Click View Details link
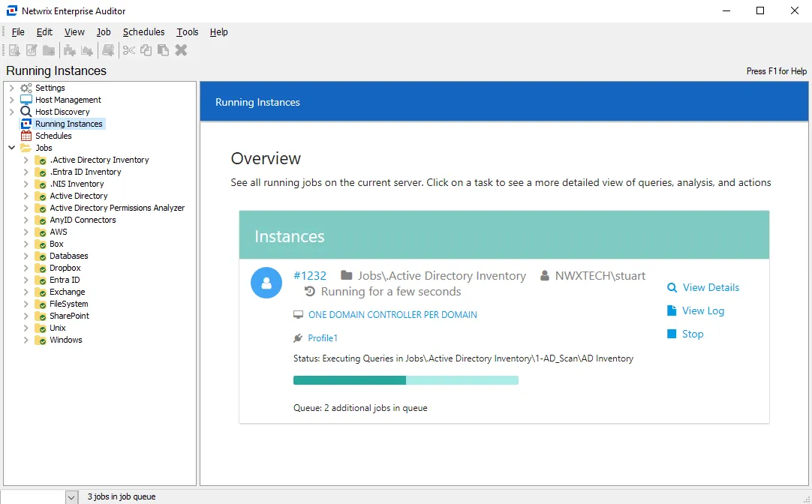Viewport: 812px width, 504px height. [711, 288]
